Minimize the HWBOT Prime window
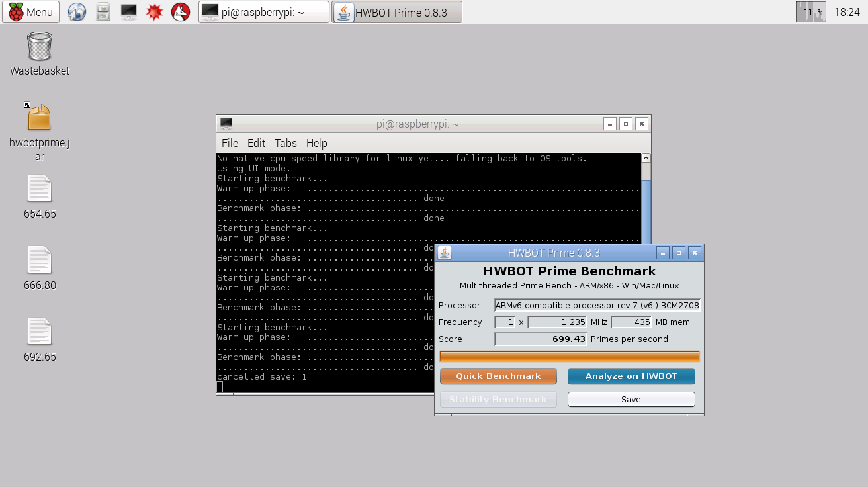The height and width of the screenshot is (487, 868). (x=663, y=253)
